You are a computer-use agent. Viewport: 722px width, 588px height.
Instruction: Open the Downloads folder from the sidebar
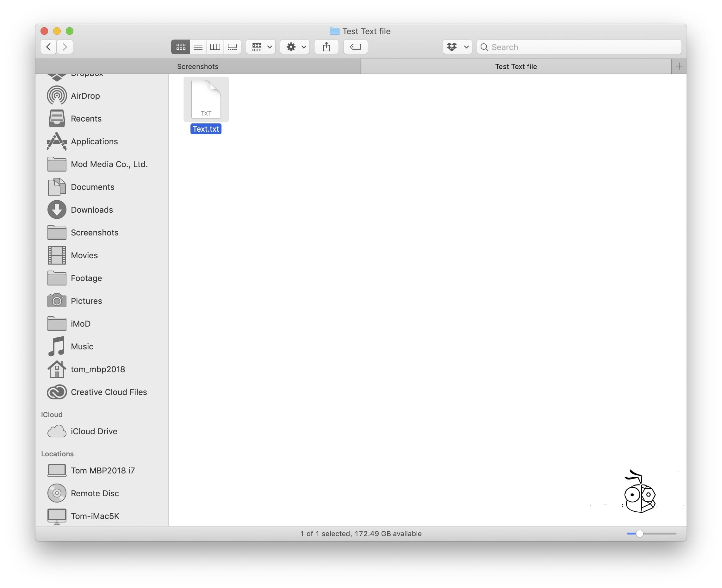coord(92,210)
